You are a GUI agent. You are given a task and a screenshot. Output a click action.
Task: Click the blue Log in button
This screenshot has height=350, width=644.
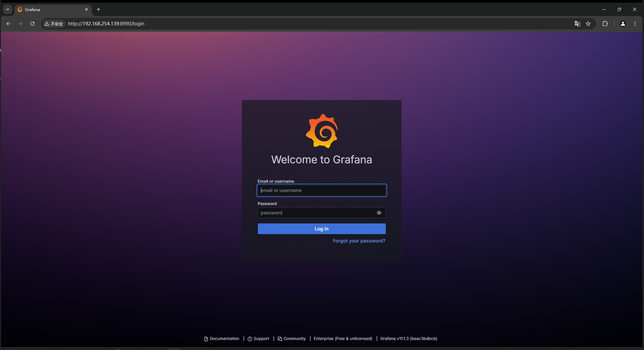point(322,229)
